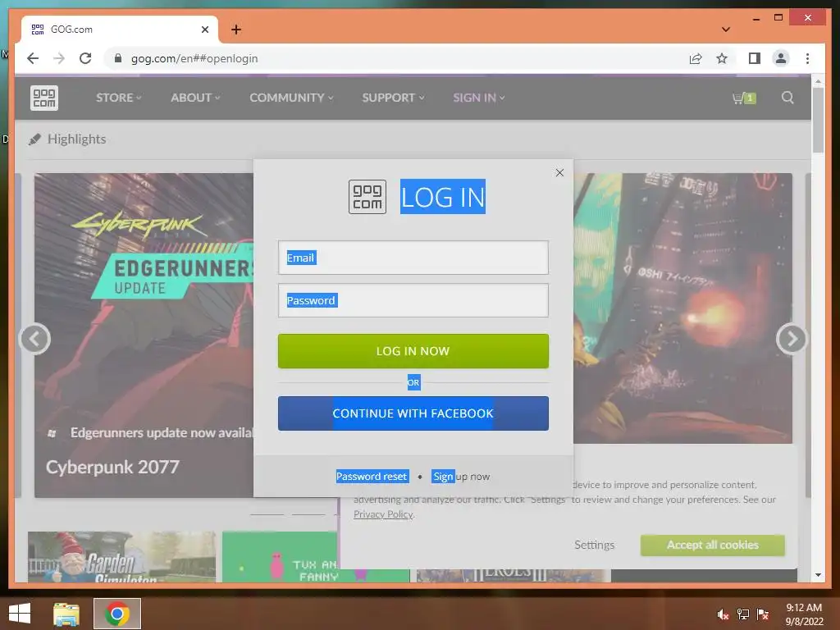The image size is (840, 630).
Task: Click the GOG logo in the site header
Action: click(44, 98)
